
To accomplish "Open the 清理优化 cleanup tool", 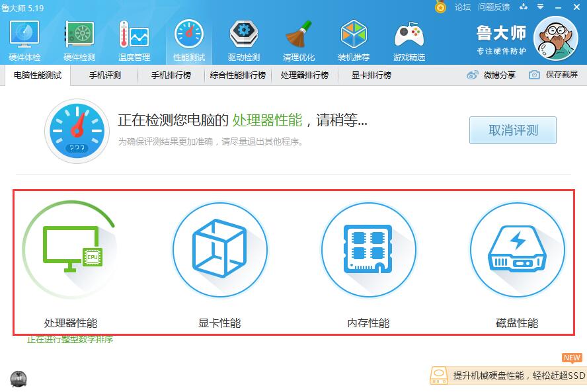I will click(x=299, y=38).
